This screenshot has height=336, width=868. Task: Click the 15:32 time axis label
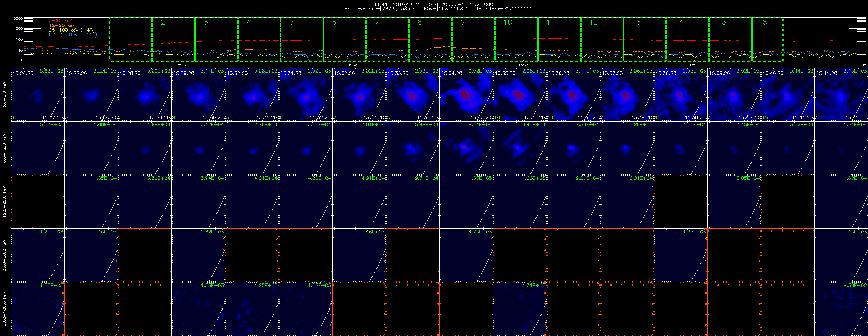[352, 65]
